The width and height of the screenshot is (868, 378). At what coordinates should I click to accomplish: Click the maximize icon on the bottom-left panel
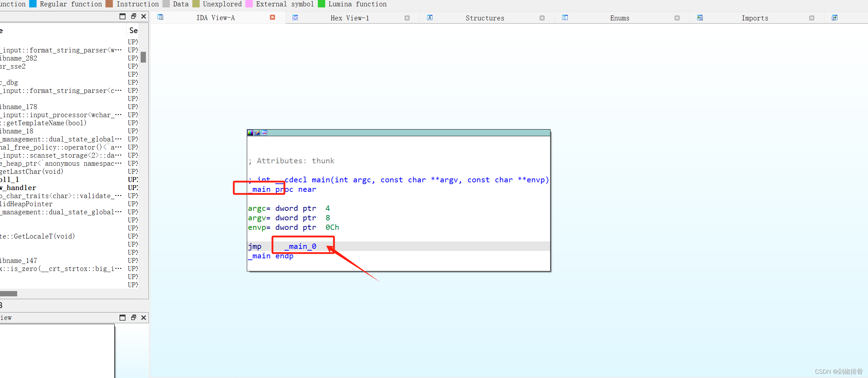pos(123,317)
